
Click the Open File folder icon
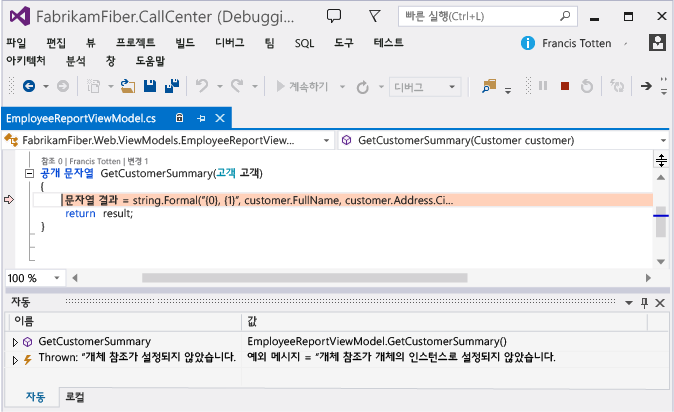coord(128,86)
